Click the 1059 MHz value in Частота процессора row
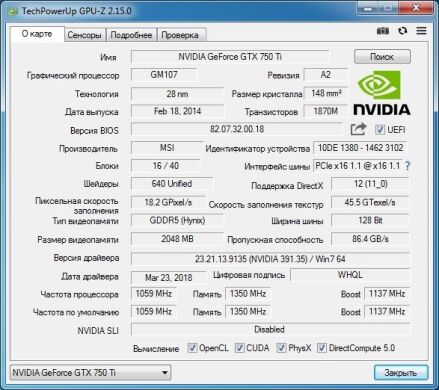The height and width of the screenshot is (390, 439). coord(154,294)
